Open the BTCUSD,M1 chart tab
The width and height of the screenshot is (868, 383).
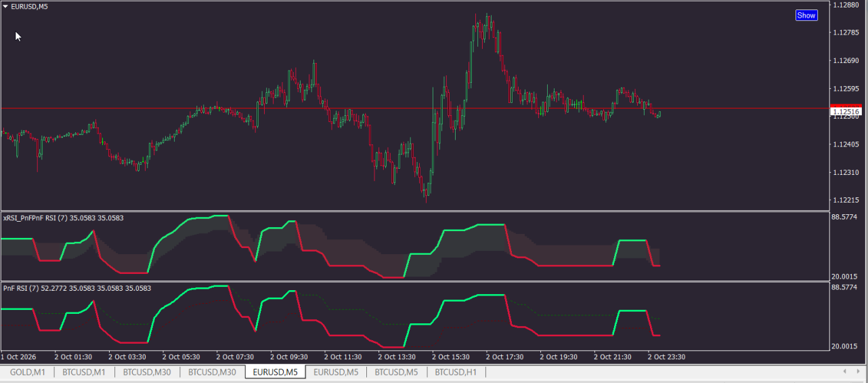(84, 372)
